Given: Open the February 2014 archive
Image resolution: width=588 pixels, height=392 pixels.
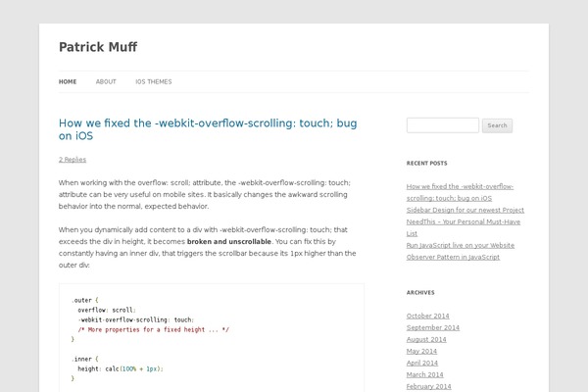Looking at the screenshot, I should pyautogui.click(x=428, y=386).
